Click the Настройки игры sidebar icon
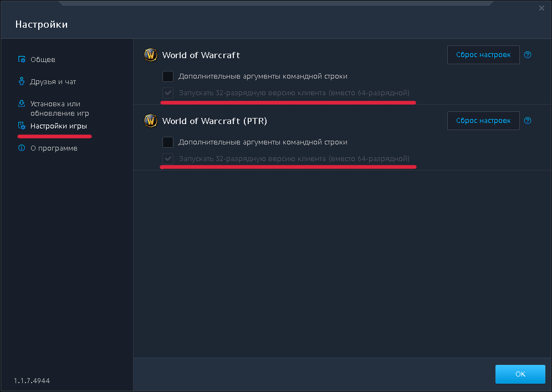The width and height of the screenshot is (552, 392). tap(22, 126)
